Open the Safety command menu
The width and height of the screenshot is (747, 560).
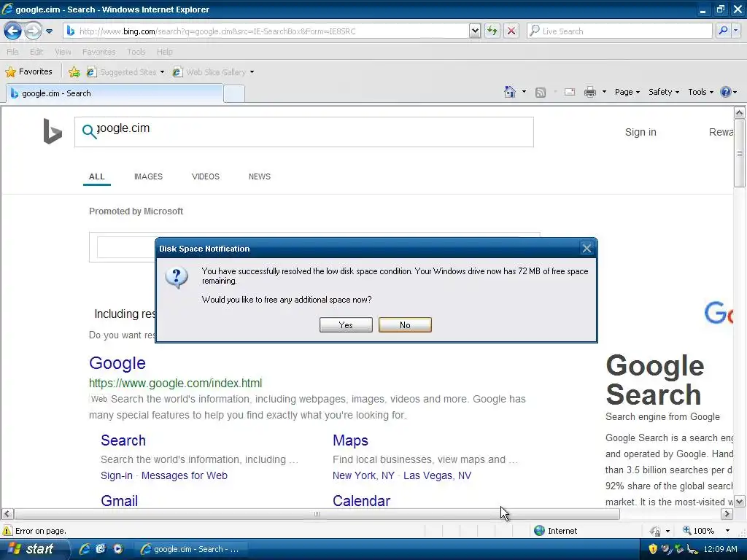(664, 92)
